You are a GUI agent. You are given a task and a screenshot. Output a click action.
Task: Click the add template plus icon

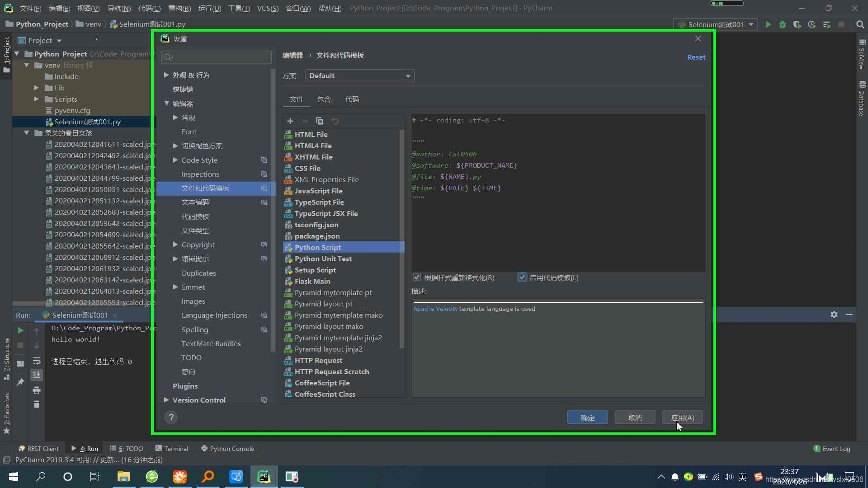(290, 121)
